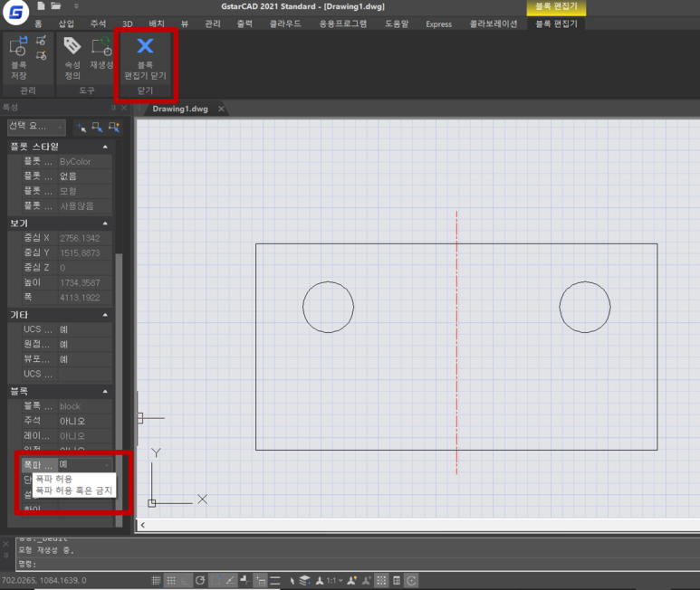700x590 pixels.
Task: Click the 속성 정의 tag icon
Action: (x=72, y=47)
